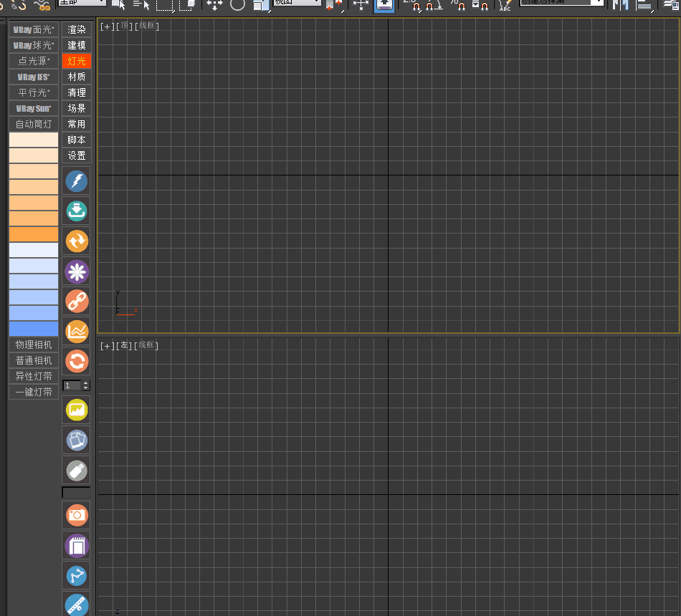Open the top viewport [+] menu
This screenshot has height=616, width=681.
pyautogui.click(x=107, y=27)
